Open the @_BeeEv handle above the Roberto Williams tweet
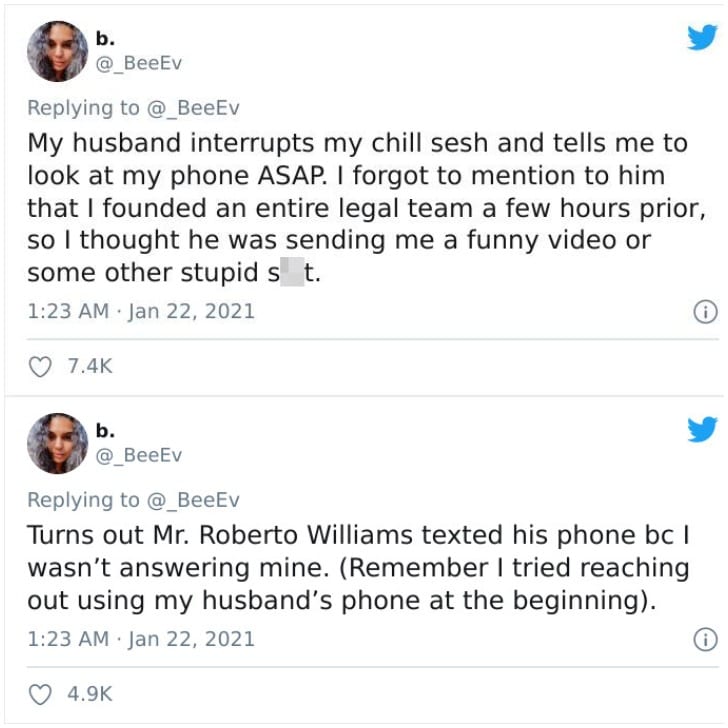This screenshot has height=728, width=728. click(x=139, y=455)
